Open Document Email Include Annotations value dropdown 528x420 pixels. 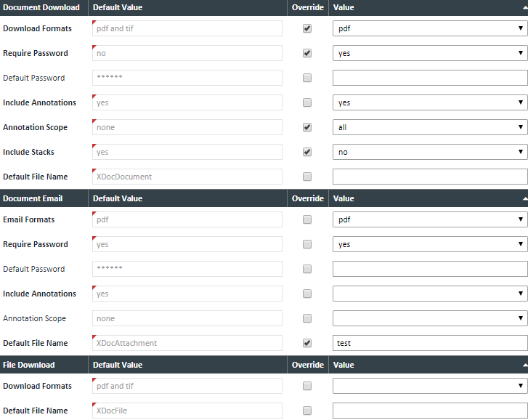[x=429, y=294]
